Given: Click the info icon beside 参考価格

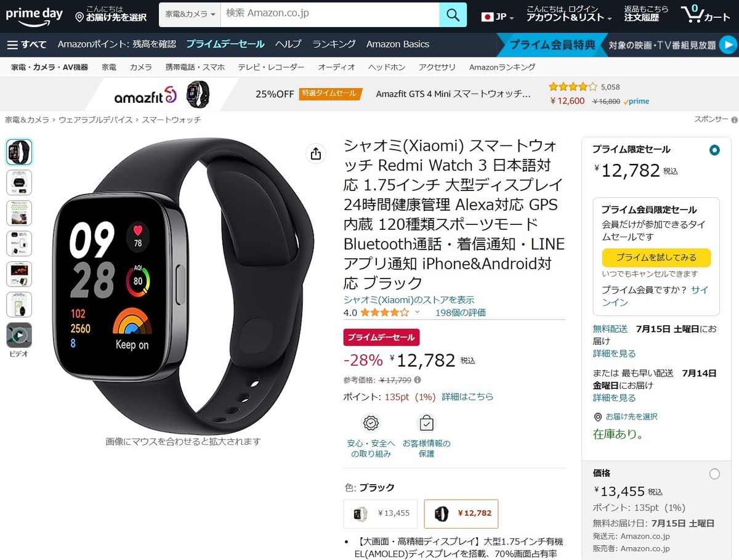Looking at the screenshot, I should 418,380.
